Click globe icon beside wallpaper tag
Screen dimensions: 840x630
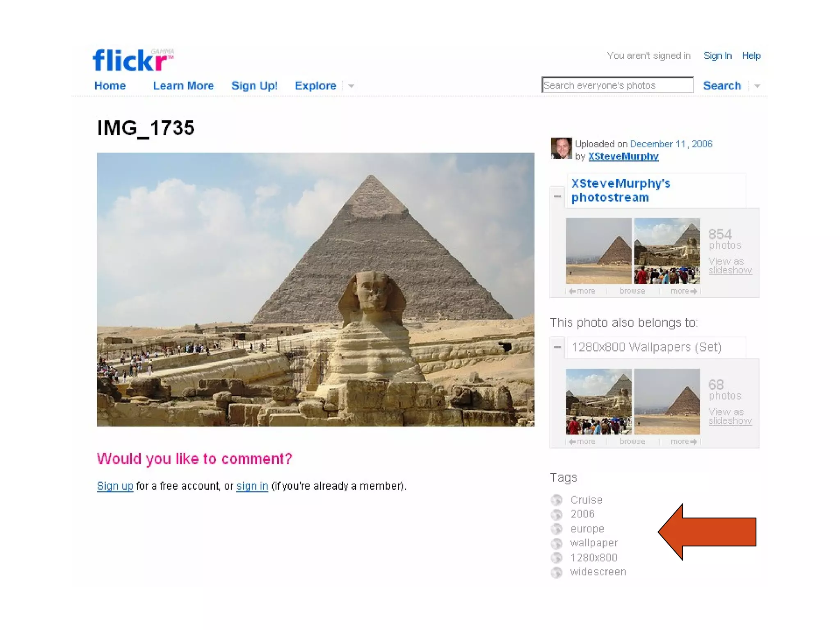[557, 543]
